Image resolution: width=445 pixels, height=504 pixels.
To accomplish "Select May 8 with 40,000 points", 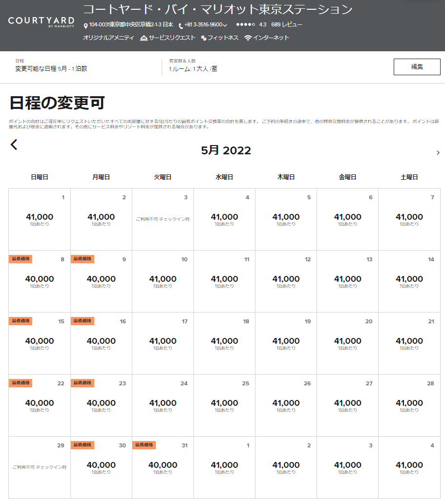I will [40, 281].
